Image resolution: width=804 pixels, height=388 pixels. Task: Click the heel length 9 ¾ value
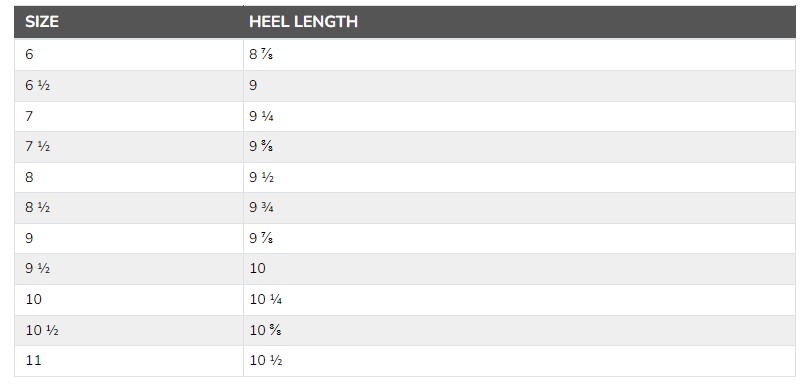262,208
